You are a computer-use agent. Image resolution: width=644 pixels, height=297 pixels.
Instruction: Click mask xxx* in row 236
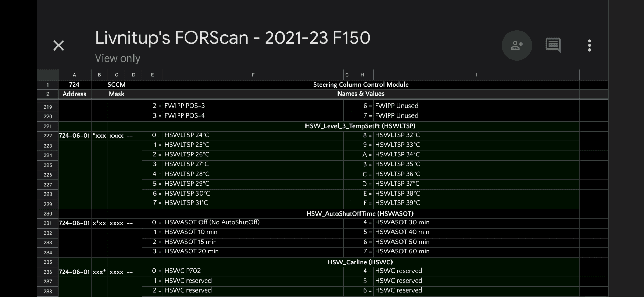[x=99, y=272]
